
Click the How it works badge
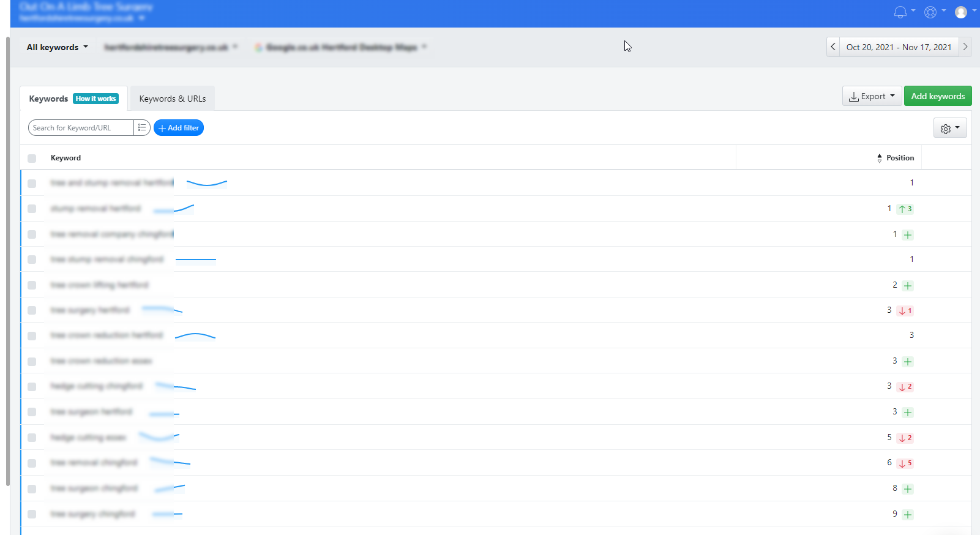[x=96, y=99]
